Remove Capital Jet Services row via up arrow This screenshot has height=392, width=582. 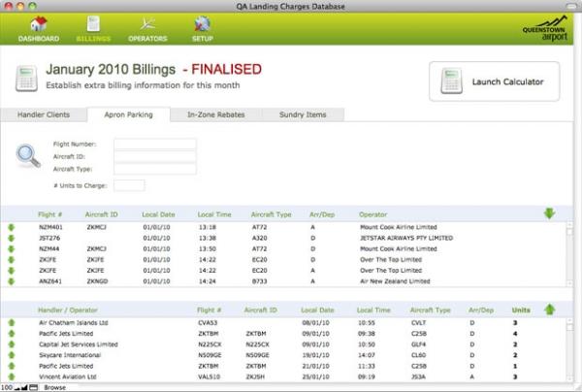pos(11,344)
